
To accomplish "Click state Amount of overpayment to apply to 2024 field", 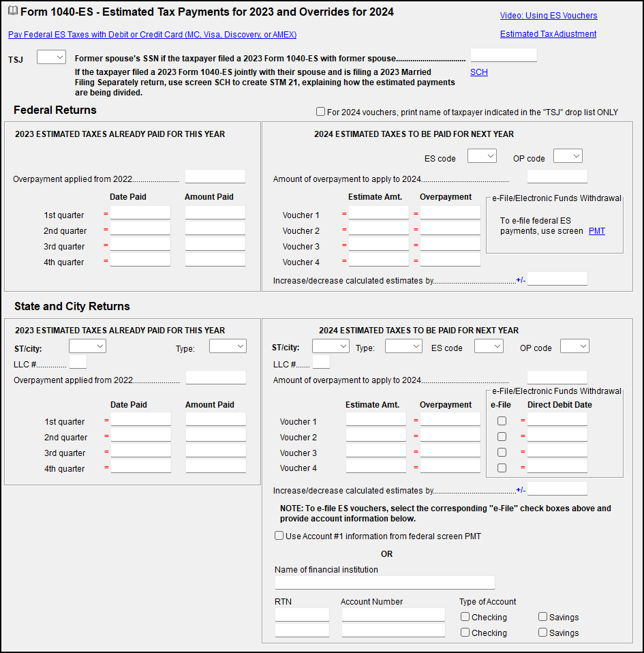I will pyautogui.click(x=557, y=378).
